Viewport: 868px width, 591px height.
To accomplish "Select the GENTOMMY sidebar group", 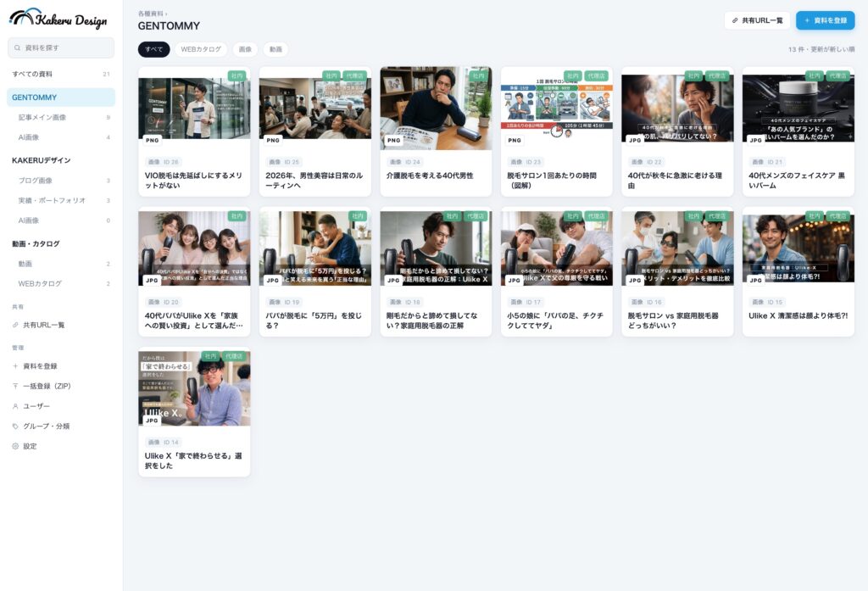I will pos(61,98).
